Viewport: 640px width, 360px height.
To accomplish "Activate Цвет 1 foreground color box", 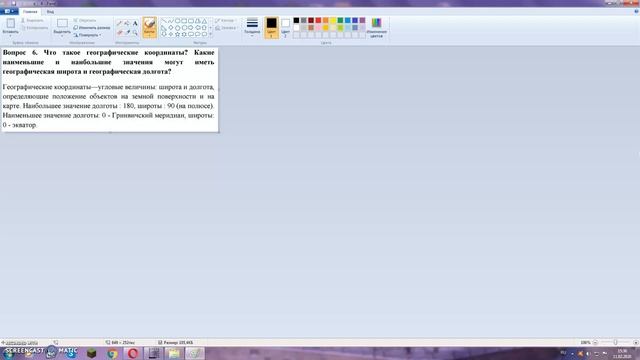I will click(x=271, y=27).
